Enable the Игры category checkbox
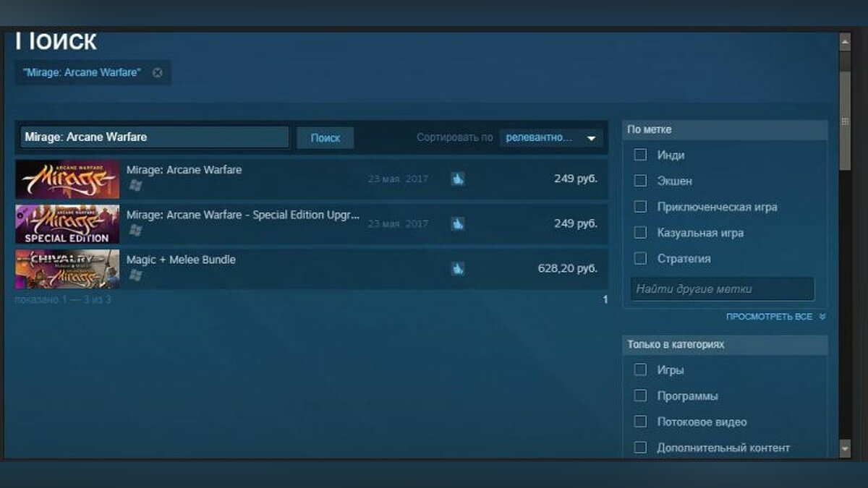Viewport: 868px width, 488px height. click(x=640, y=369)
